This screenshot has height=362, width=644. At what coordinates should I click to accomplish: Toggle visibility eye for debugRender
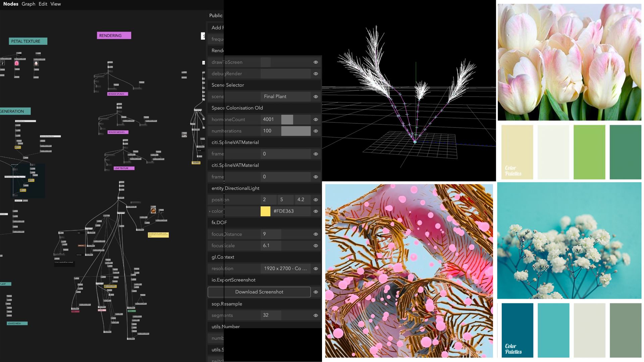[316, 74]
